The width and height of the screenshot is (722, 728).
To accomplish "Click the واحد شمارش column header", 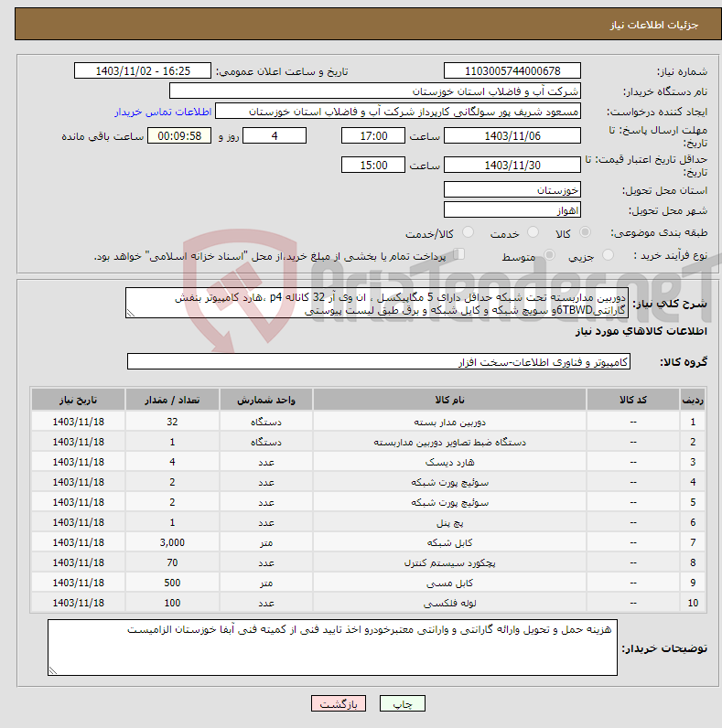I will [266, 400].
